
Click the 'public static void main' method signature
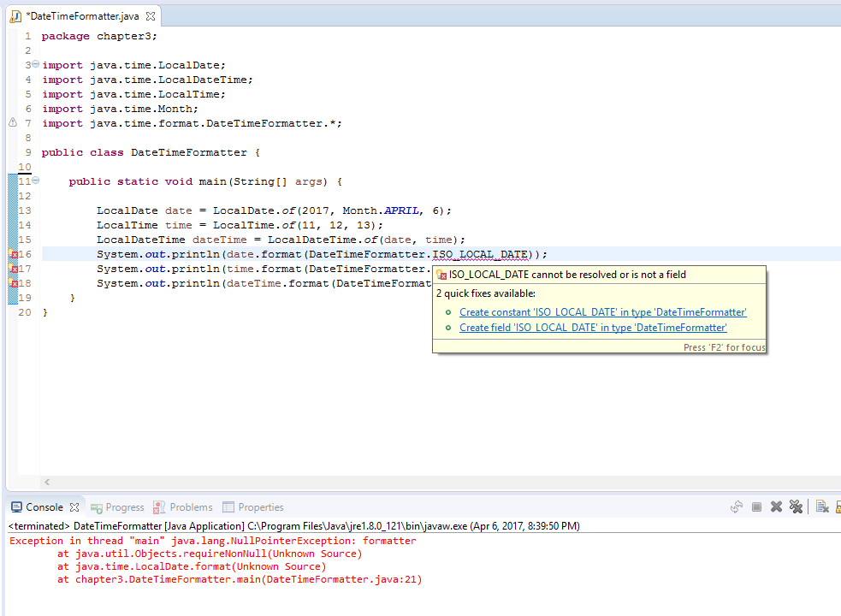[x=205, y=181]
